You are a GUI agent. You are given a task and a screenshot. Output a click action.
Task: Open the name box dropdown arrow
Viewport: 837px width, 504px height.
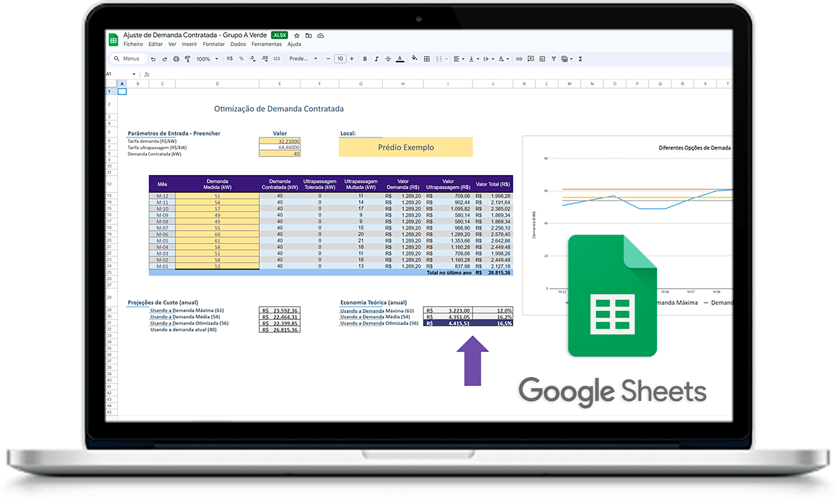[x=134, y=74]
